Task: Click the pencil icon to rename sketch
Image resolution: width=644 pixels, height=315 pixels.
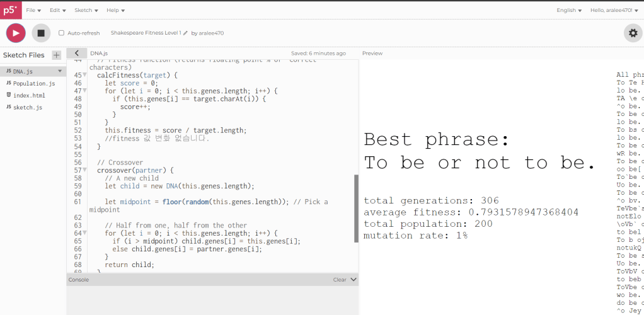Action: pyautogui.click(x=185, y=33)
